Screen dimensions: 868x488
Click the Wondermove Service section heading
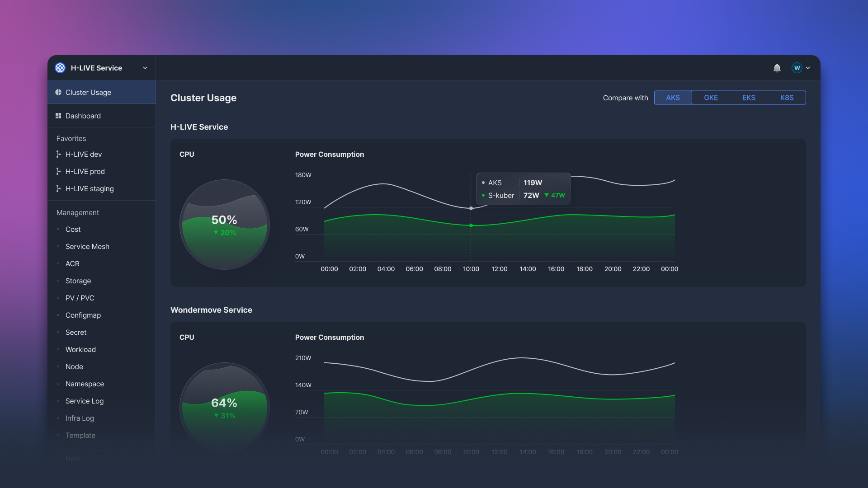tap(211, 310)
